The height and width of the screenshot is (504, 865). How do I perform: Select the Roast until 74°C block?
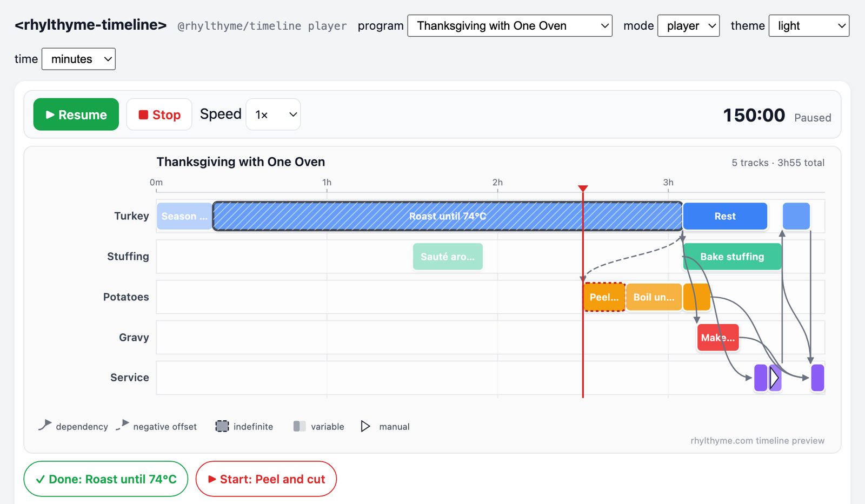[448, 216]
